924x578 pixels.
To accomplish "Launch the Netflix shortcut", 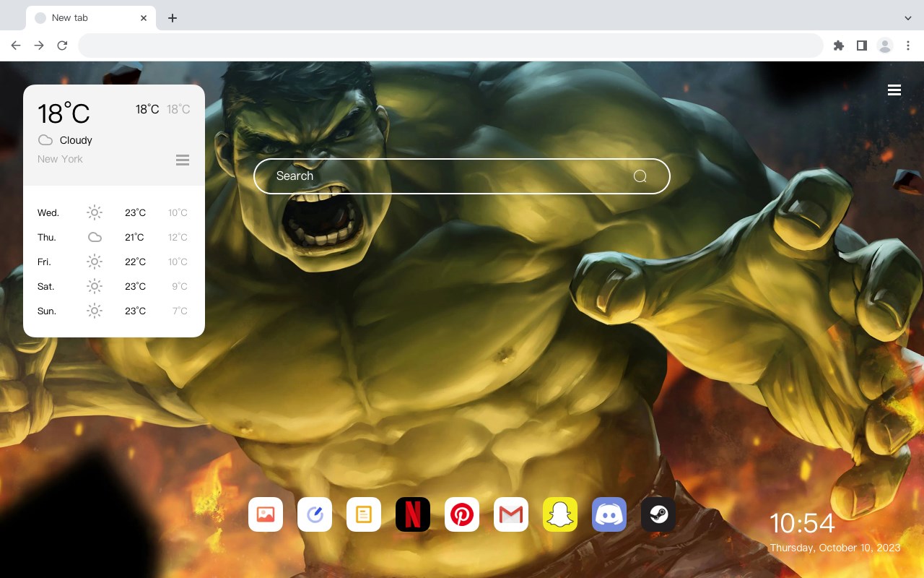I will (413, 514).
